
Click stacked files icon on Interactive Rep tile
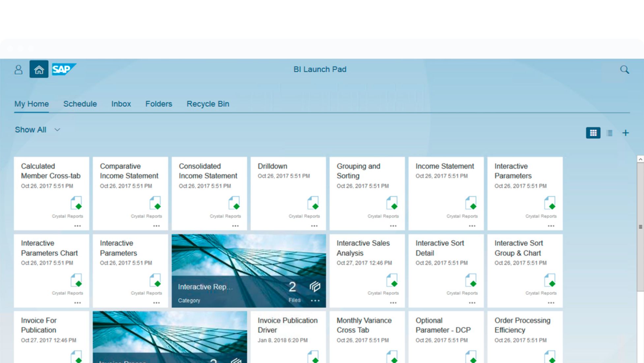click(315, 286)
